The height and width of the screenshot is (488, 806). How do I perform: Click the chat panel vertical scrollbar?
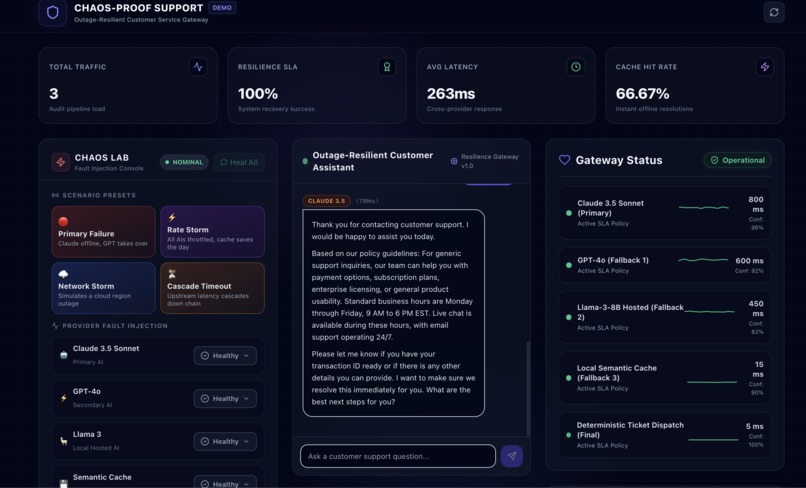(x=527, y=388)
